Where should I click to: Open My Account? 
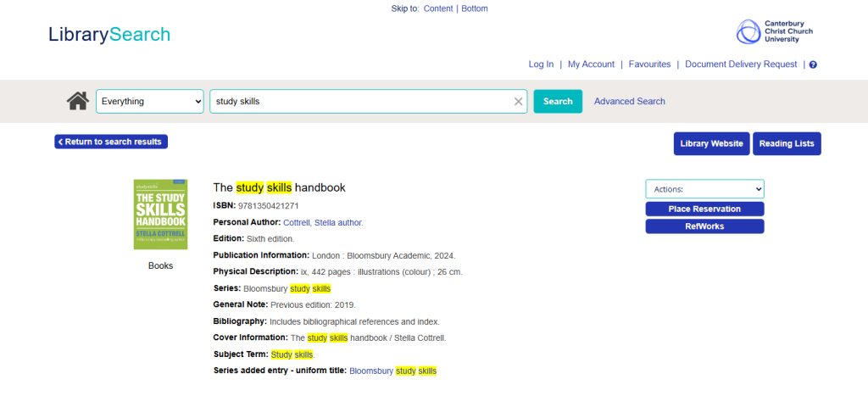coord(591,64)
